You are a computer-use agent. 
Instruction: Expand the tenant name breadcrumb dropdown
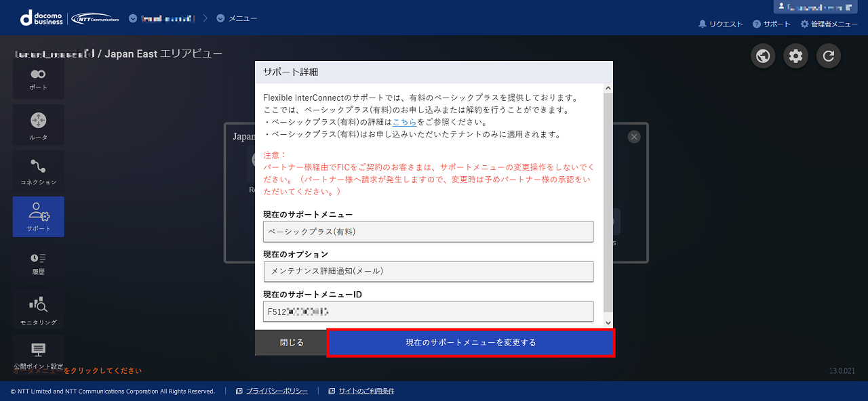(161, 18)
